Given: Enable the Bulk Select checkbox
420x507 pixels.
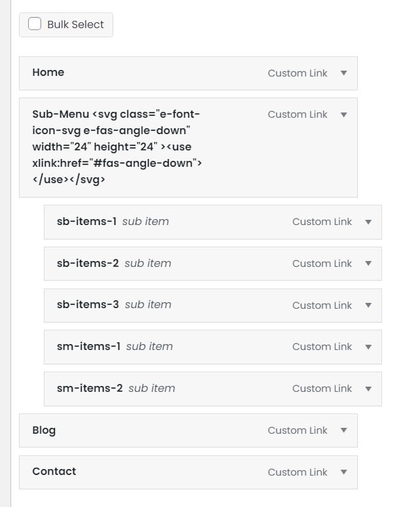Looking at the screenshot, I should click(x=35, y=24).
